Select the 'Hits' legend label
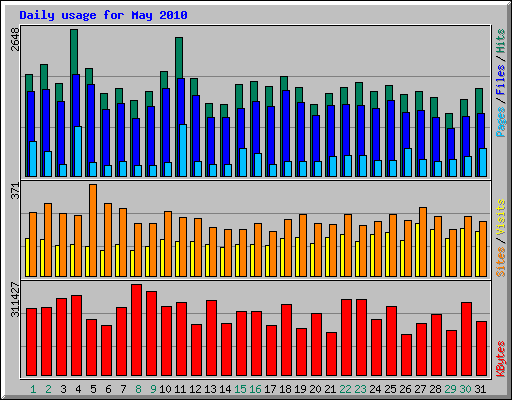Image resolution: width=512 pixels, height=400 pixels. coord(501,41)
